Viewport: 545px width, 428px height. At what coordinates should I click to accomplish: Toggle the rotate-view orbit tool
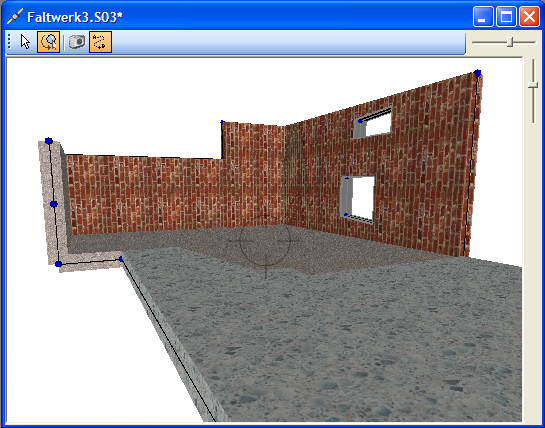coord(48,42)
